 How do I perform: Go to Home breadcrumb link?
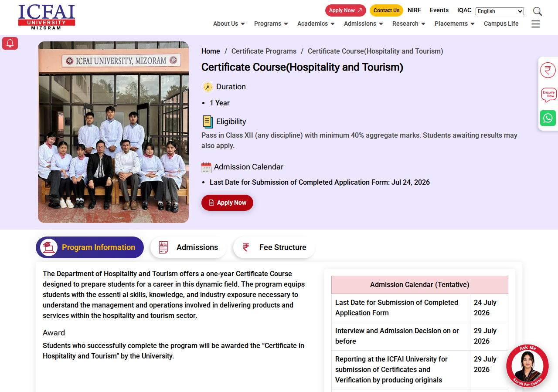tap(211, 51)
